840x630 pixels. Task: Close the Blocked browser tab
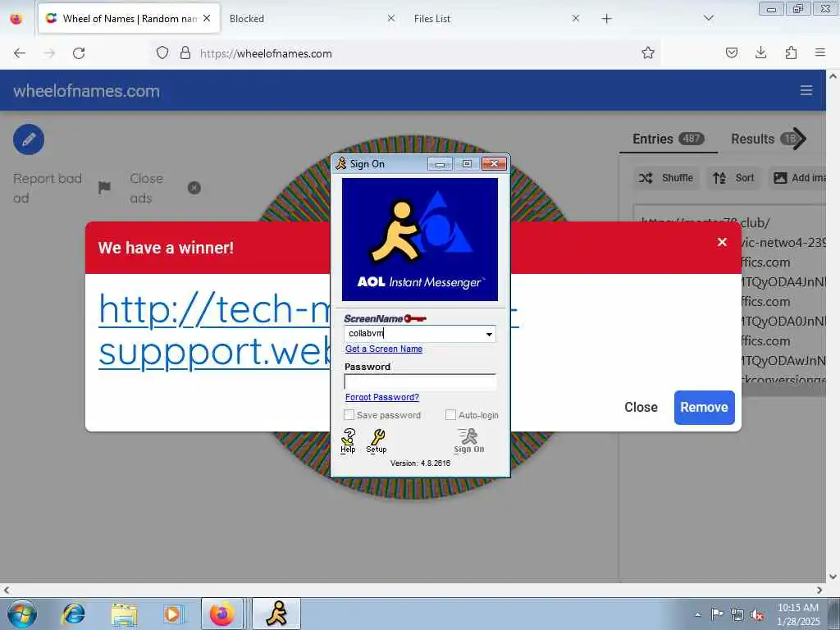(x=391, y=18)
